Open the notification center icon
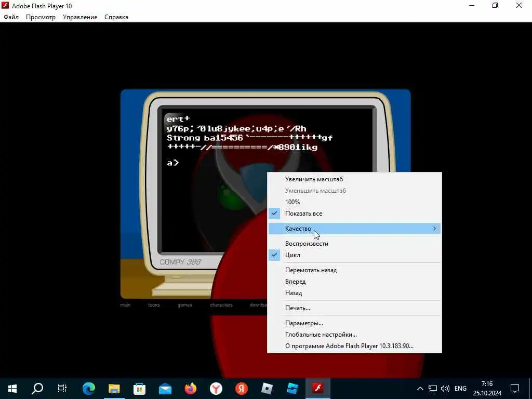The height and width of the screenshot is (399, 532). [515, 389]
